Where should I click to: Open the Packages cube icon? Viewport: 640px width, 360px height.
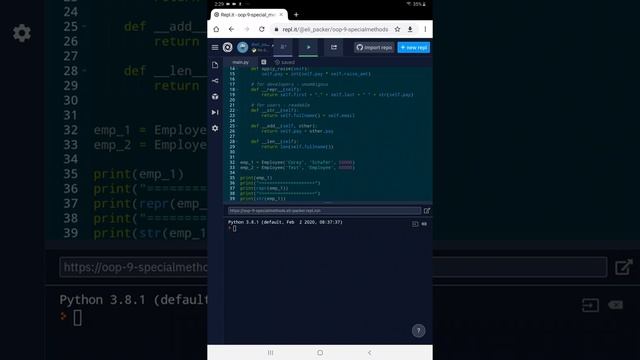(215, 97)
